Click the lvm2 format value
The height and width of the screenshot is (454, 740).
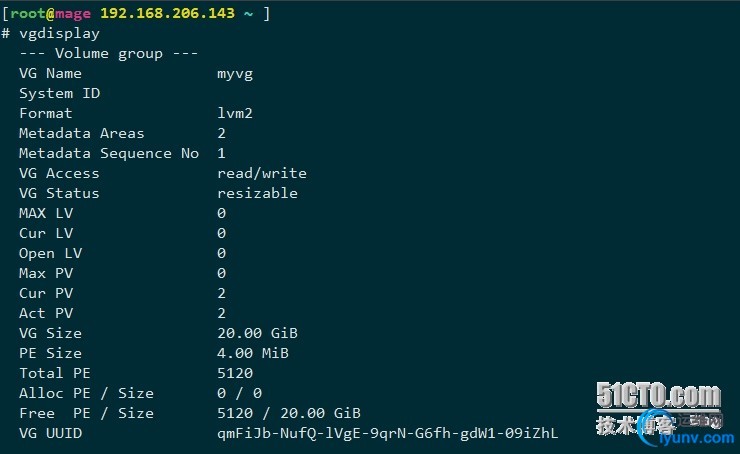pyautogui.click(x=235, y=113)
